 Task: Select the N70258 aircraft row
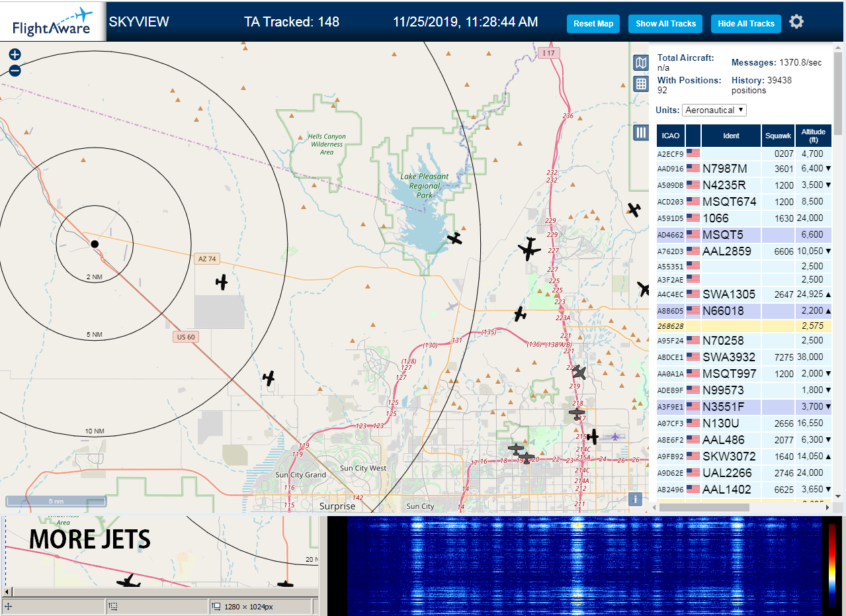744,341
